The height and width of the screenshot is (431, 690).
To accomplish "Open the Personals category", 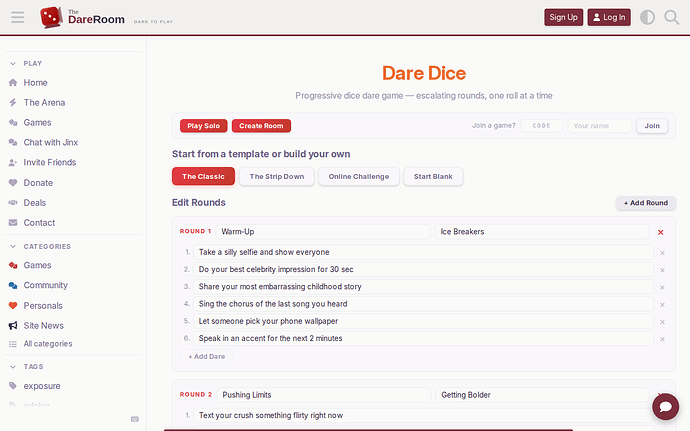I will tap(43, 306).
